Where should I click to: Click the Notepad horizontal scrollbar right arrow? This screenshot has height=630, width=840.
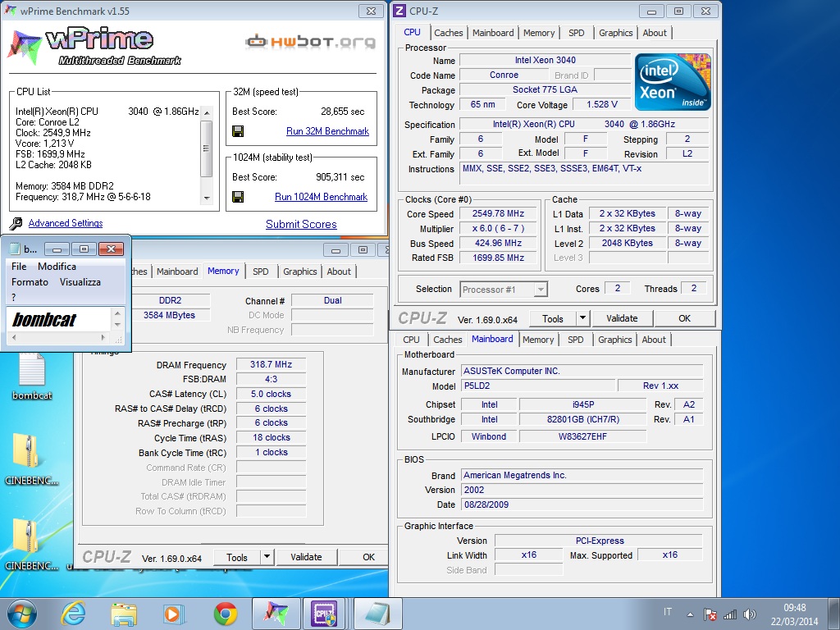point(103,337)
